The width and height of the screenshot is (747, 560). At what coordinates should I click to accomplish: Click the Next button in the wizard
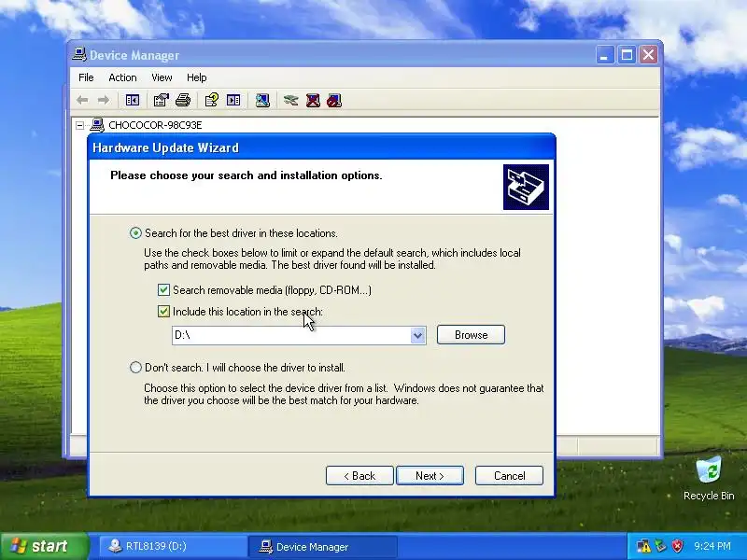[430, 476]
